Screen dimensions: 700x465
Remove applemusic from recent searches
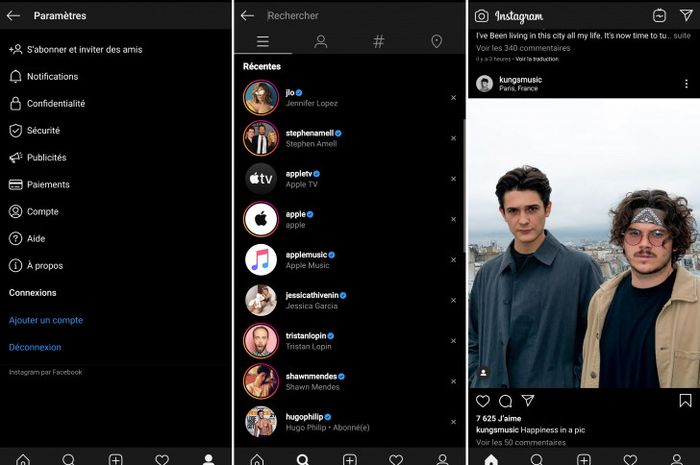(453, 260)
